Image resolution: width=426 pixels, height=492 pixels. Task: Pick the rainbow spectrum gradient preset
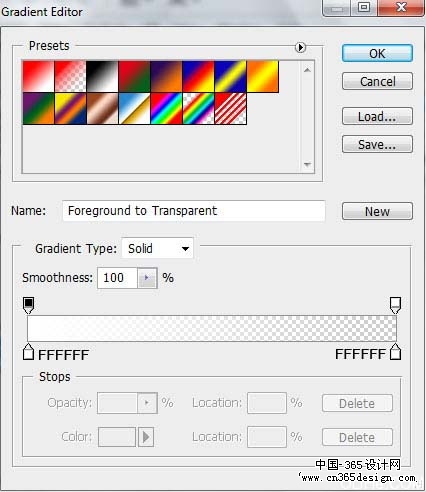click(166, 109)
